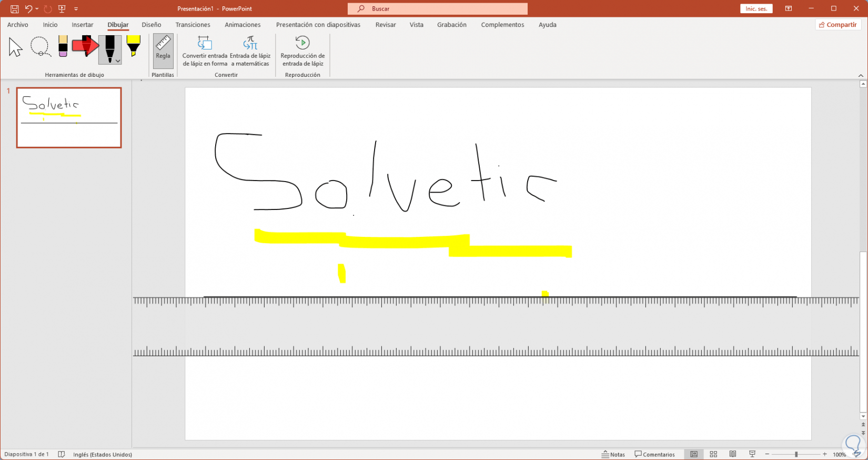Open the Ayuda tab
The width and height of the screenshot is (868, 460).
click(x=548, y=25)
